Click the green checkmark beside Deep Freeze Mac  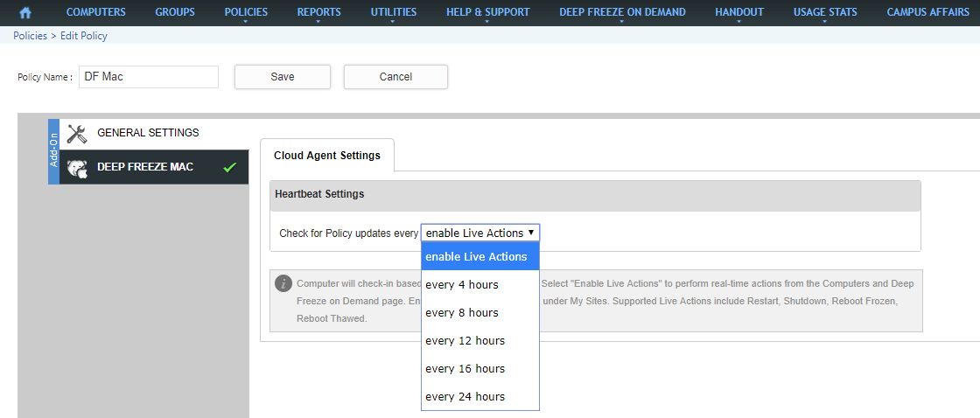[229, 167]
